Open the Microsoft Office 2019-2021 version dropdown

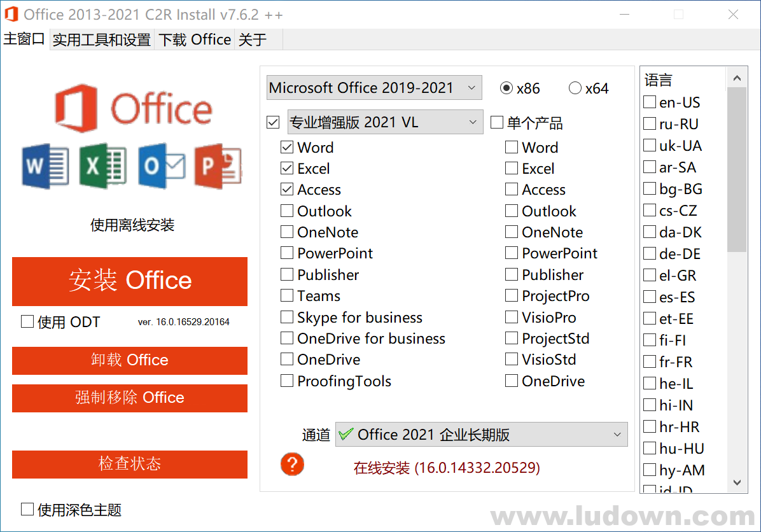374,87
